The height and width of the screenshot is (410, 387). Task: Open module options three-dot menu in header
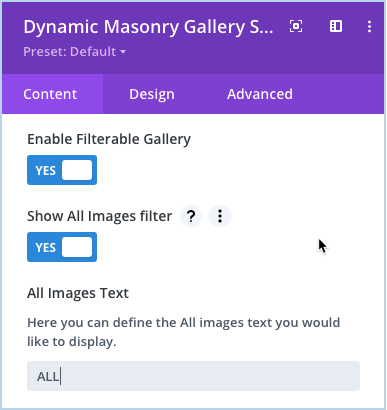369,26
